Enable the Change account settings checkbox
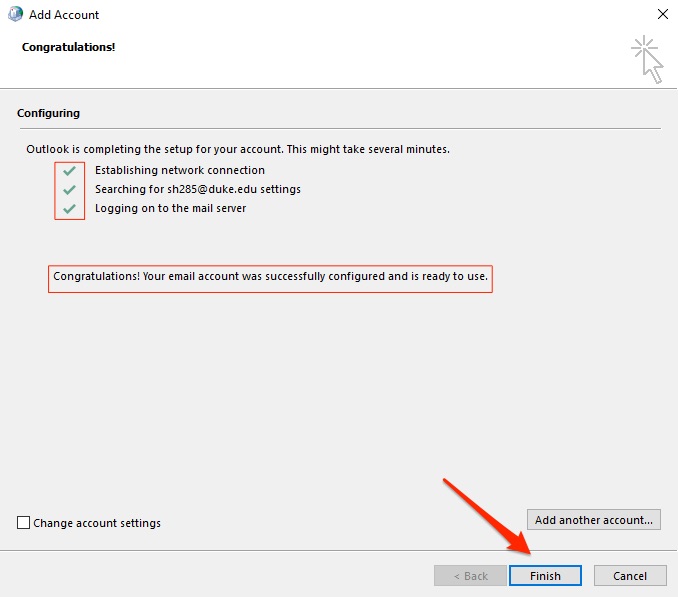 [x=23, y=522]
